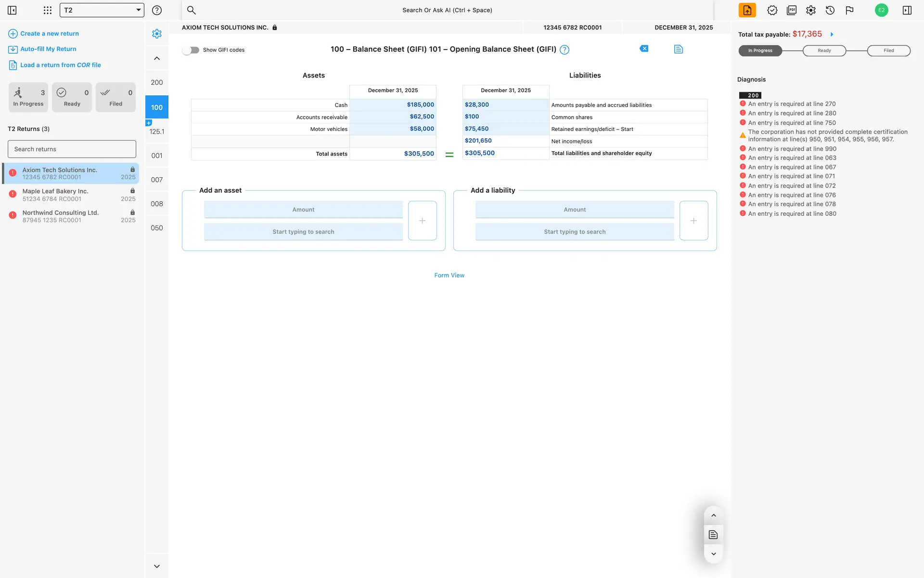Go to form 200 tab
The image size is (924, 578).
[x=157, y=83]
